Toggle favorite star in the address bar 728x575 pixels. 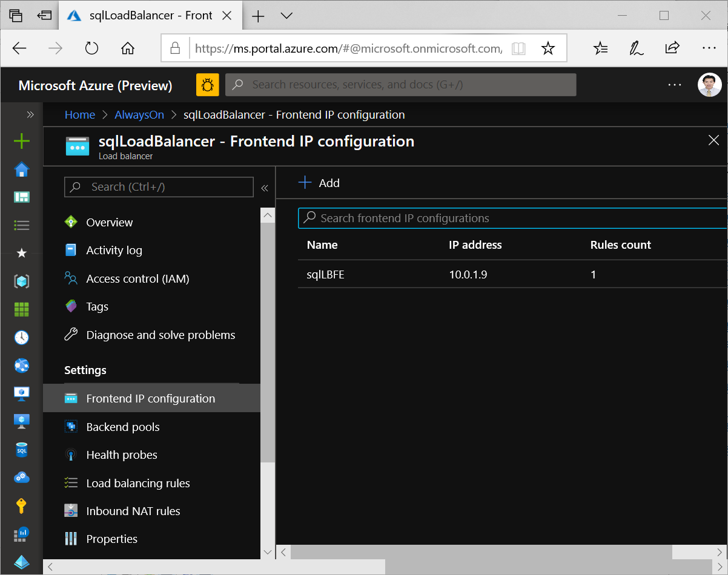548,47
